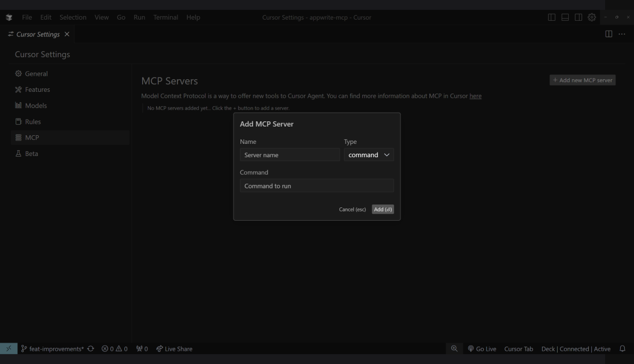Start Go Live server
The height and width of the screenshot is (364, 634).
pos(482,348)
